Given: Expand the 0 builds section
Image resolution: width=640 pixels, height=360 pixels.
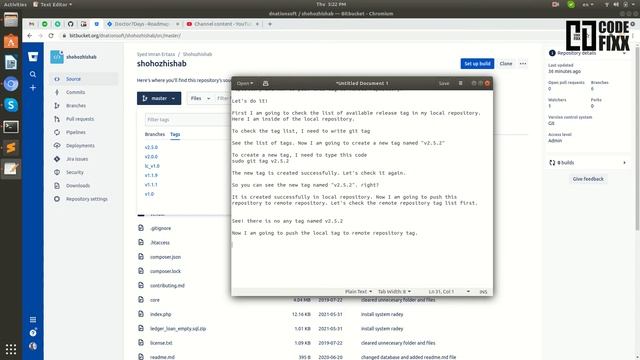Looking at the screenshot, I should click(587, 162).
